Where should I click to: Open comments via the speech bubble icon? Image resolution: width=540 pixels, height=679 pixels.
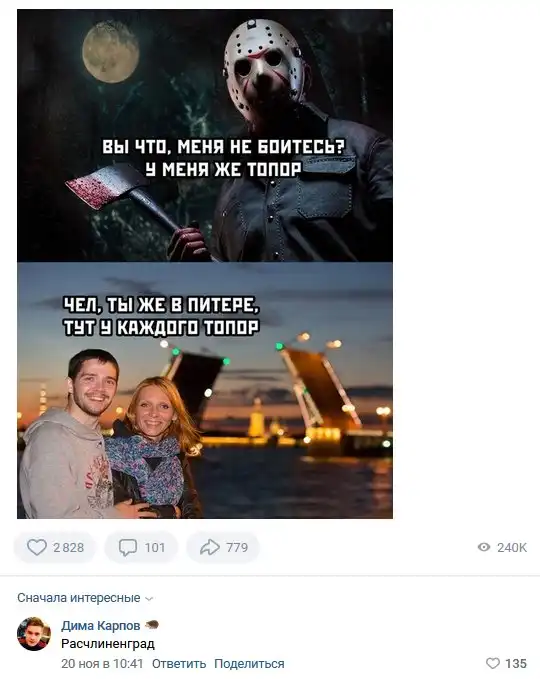tap(128, 547)
